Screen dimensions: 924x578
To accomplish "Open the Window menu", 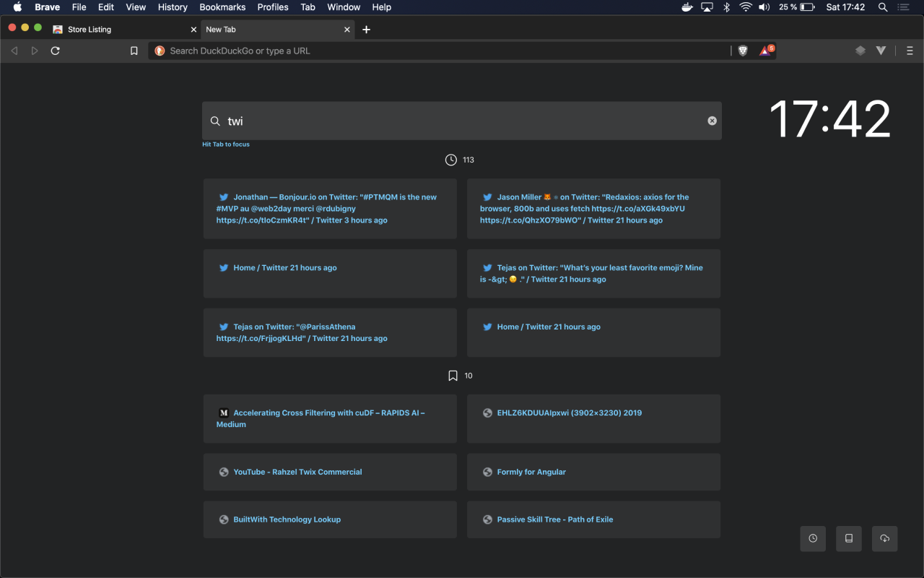I will 344,7.
